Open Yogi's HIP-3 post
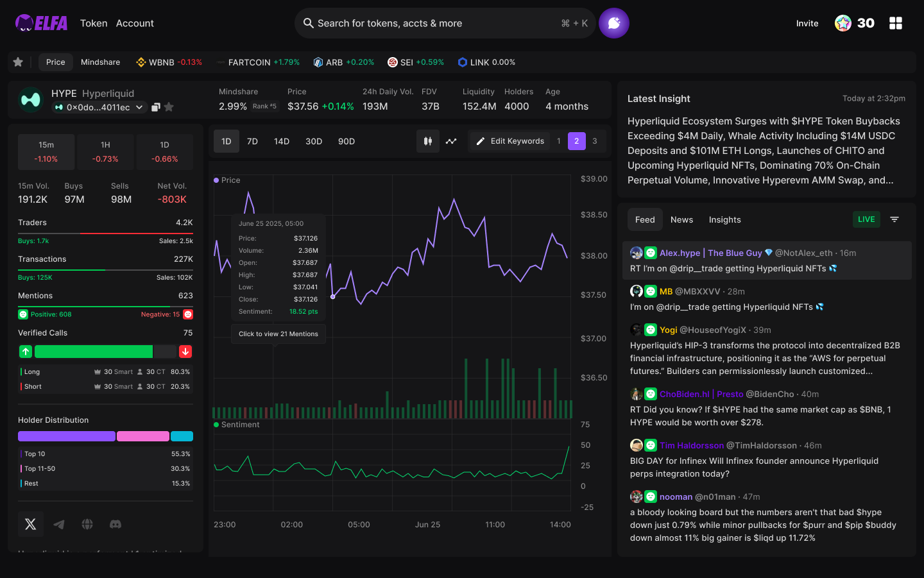The width and height of the screenshot is (924, 578). point(767,350)
